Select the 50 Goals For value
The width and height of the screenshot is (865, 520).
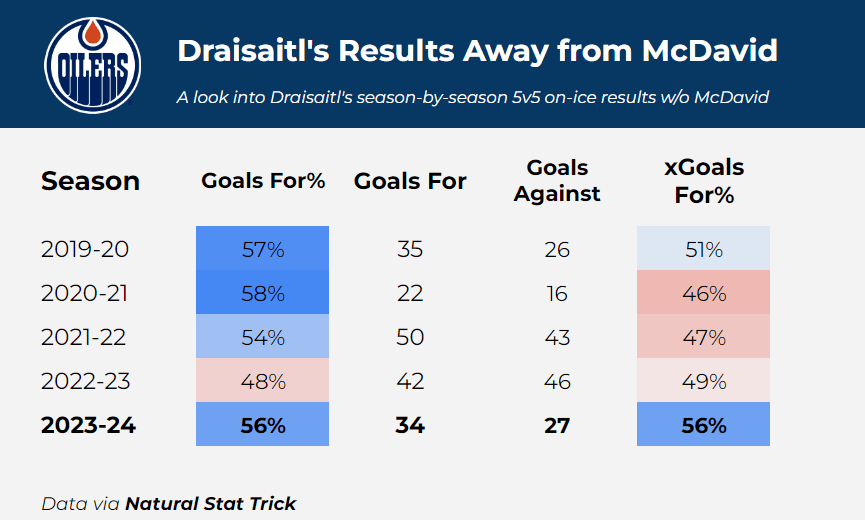[410, 337]
